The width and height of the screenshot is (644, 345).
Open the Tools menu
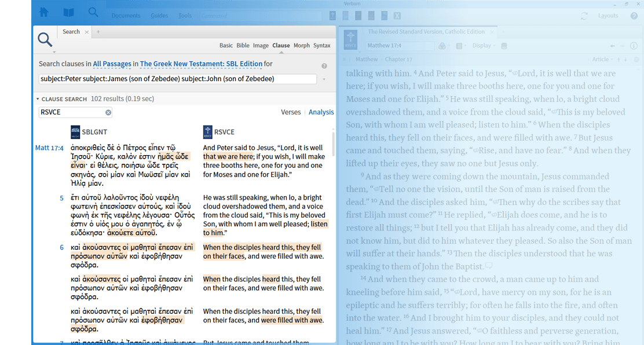pyautogui.click(x=185, y=16)
